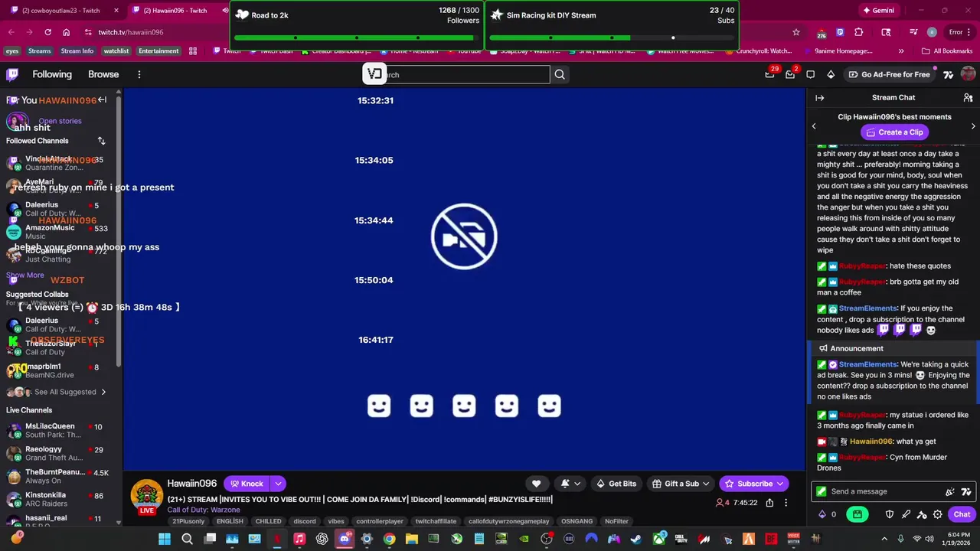The height and width of the screenshot is (551, 980).
Task: Click the Open stories link
Action: click(x=60, y=121)
